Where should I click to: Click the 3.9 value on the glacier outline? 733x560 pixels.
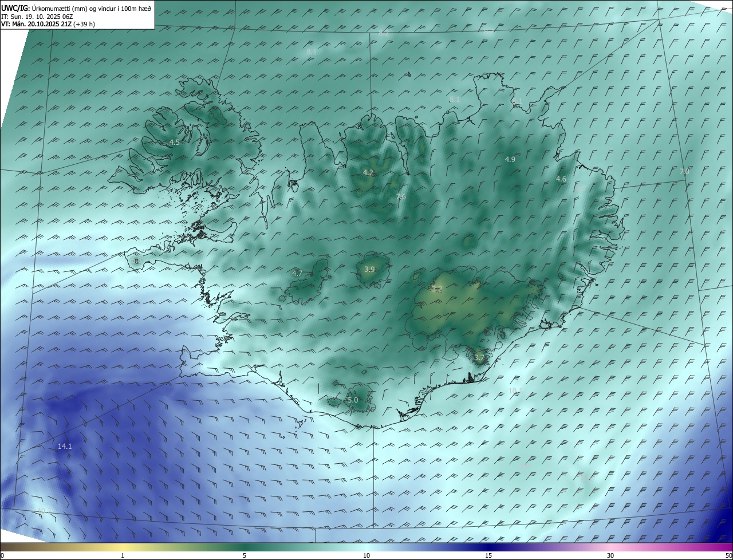click(x=369, y=269)
